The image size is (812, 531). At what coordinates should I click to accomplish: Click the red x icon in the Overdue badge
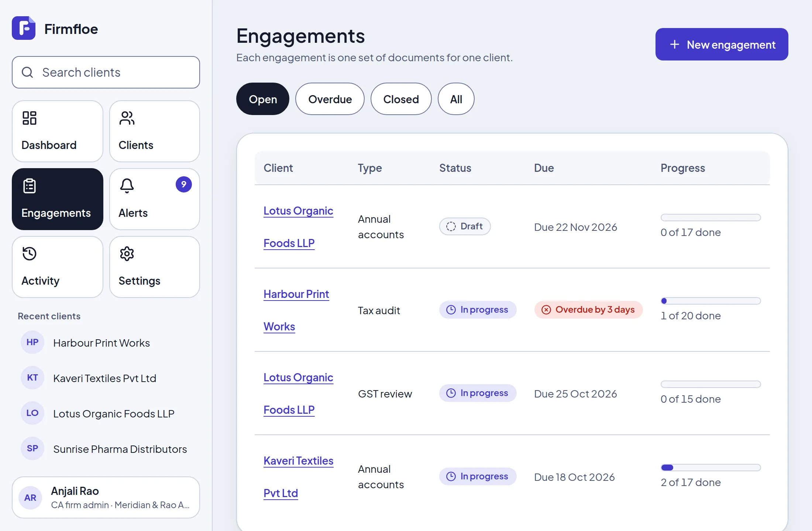click(546, 310)
